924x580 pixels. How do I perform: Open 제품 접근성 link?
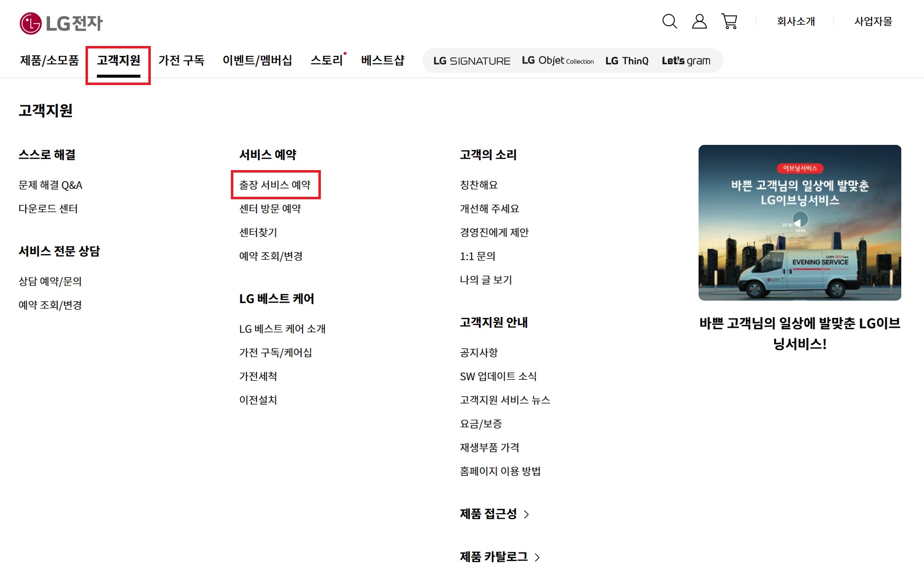pos(488,514)
